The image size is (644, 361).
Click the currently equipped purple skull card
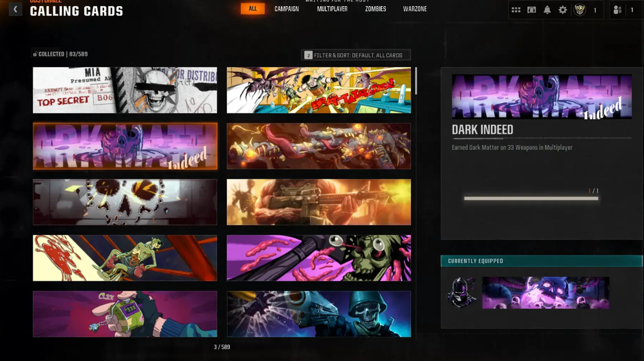click(546, 293)
